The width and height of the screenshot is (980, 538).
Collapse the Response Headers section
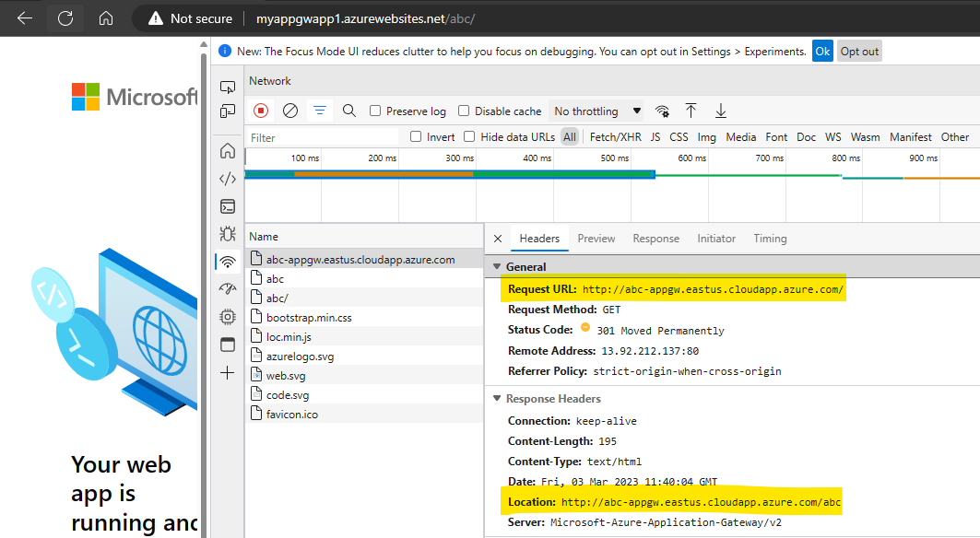pyautogui.click(x=497, y=398)
